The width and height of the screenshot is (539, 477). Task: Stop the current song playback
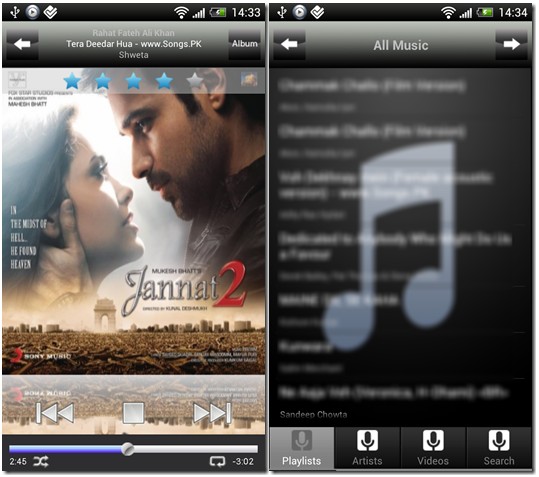[133, 412]
